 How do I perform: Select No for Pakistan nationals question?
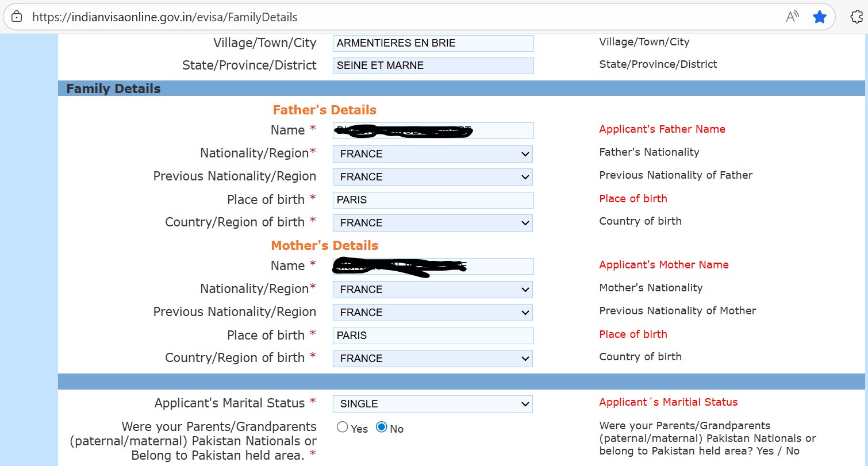click(x=381, y=428)
